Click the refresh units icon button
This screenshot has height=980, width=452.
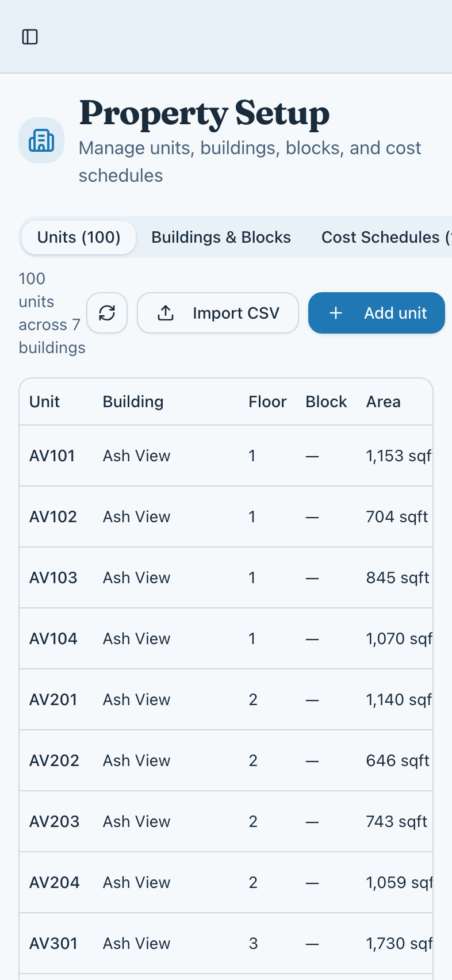pyautogui.click(x=107, y=313)
